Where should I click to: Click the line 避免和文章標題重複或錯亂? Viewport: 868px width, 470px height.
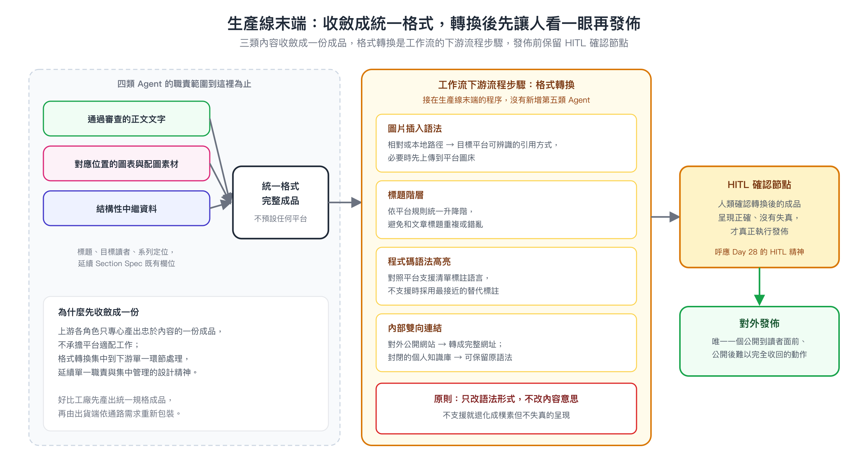coord(435,225)
